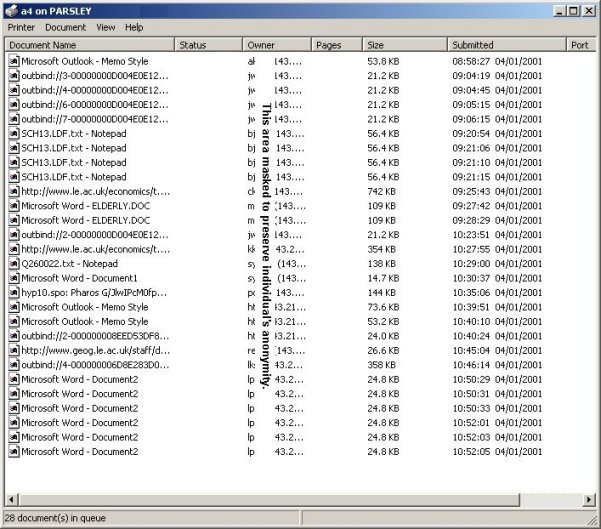
Task: Click the icon beside outbind://6-00000000D004E0E12
Action: (14, 105)
